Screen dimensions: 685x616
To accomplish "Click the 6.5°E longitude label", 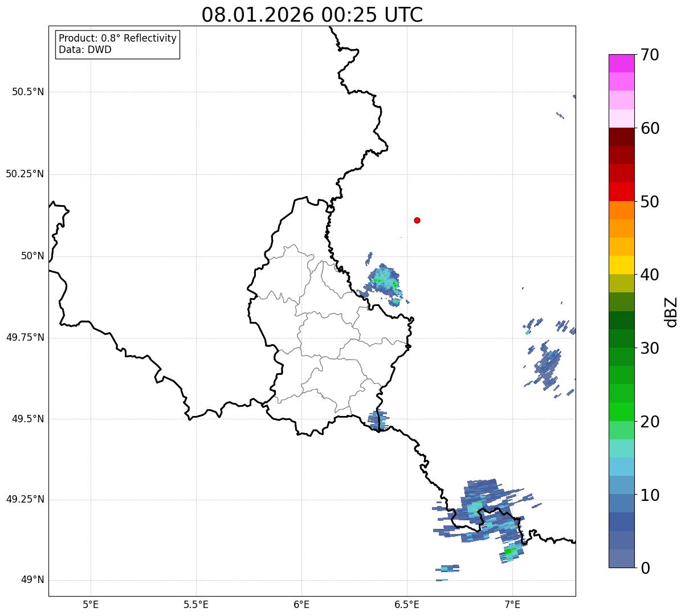I will pyautogui.click(x=407, y=605).
